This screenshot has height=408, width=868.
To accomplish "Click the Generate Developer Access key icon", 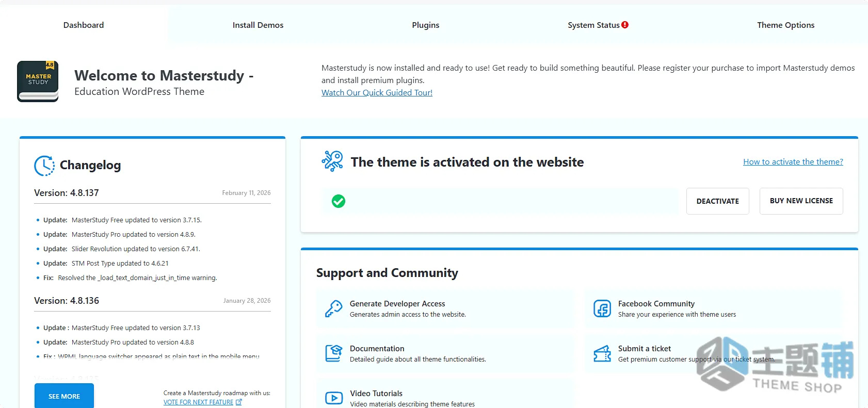I will pyautogui.click(x=333, y=308).
